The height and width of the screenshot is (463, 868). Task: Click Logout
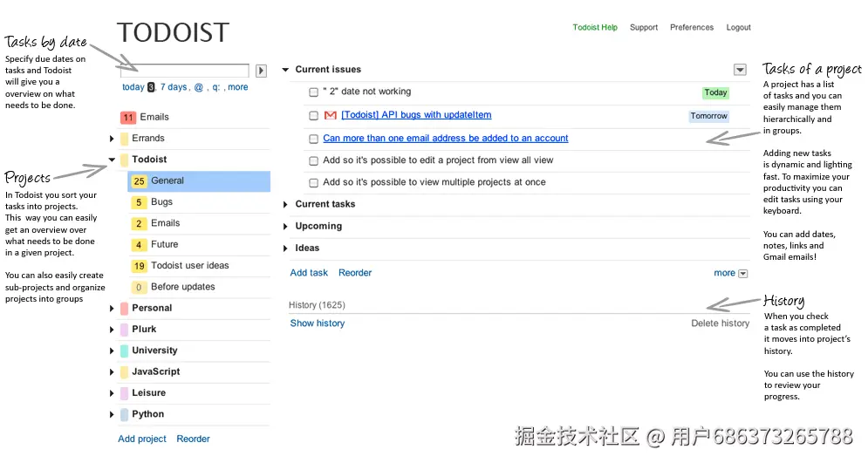point(739,27)
